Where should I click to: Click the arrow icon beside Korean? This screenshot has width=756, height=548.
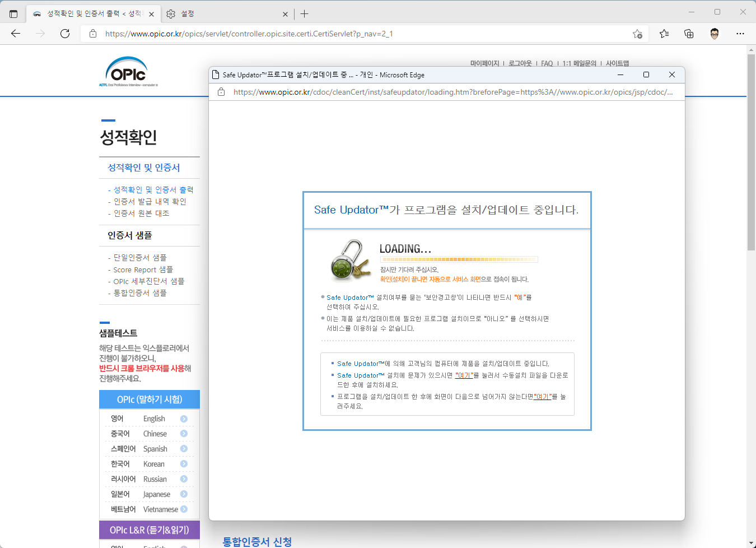[x=184, y=464]
